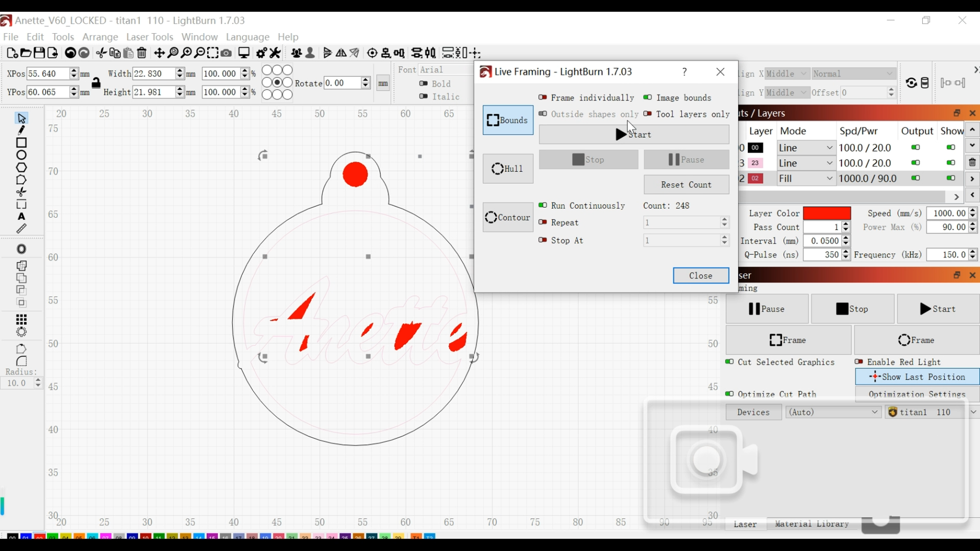Click the Reset Count button
Screen dimensions: 980x551
click(686, 185)
